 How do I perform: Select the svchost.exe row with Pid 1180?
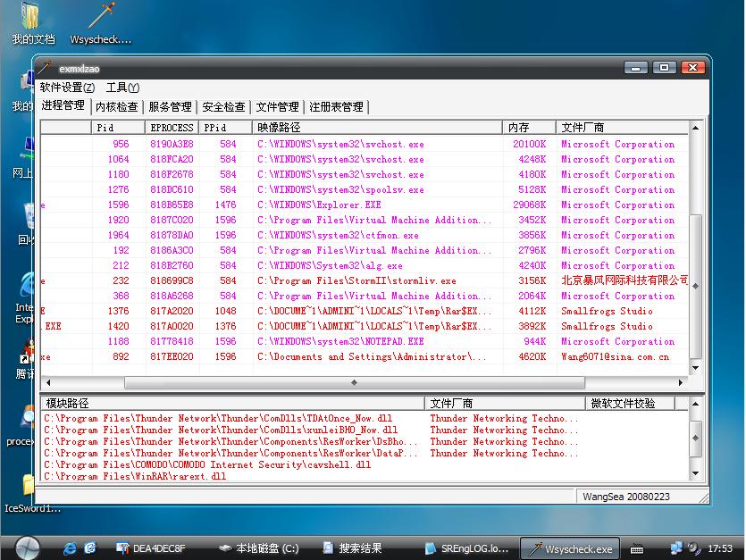click(x=365, y=175)
